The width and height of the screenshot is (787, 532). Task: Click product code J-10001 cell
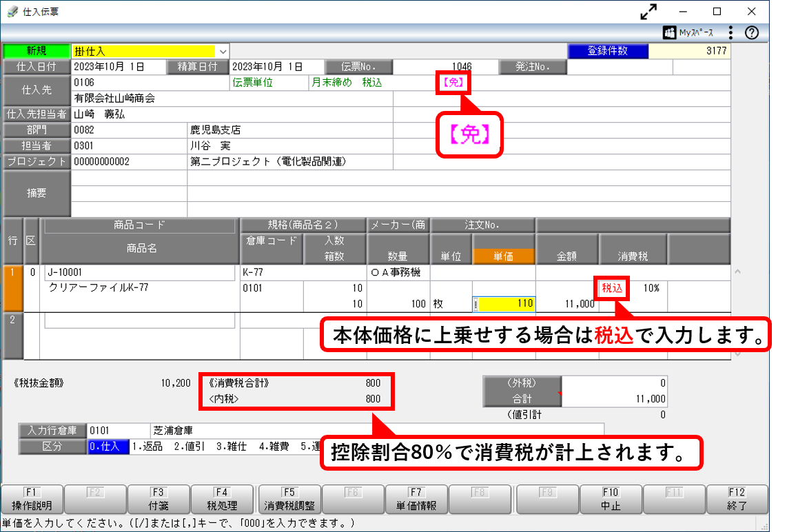tap(139, 272)
